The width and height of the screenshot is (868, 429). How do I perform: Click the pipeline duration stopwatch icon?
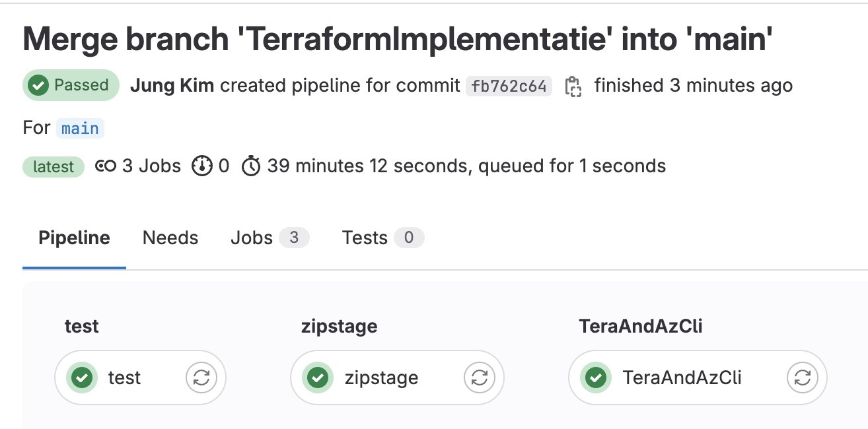pos(251,166)
